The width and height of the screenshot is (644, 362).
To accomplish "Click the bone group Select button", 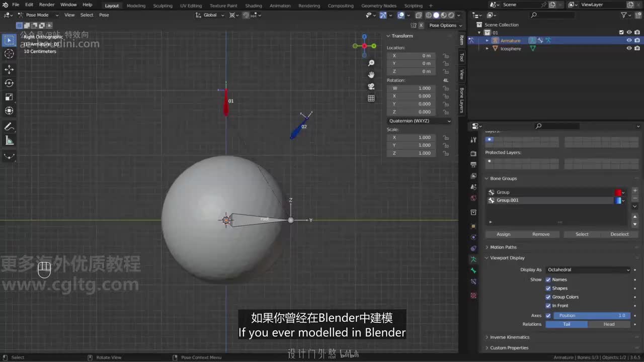I will click(x=582, y=234).
